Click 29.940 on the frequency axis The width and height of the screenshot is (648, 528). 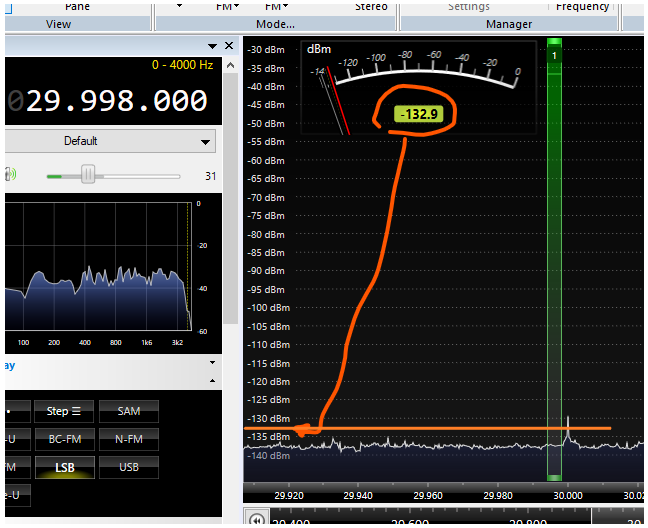pos(358,495)
